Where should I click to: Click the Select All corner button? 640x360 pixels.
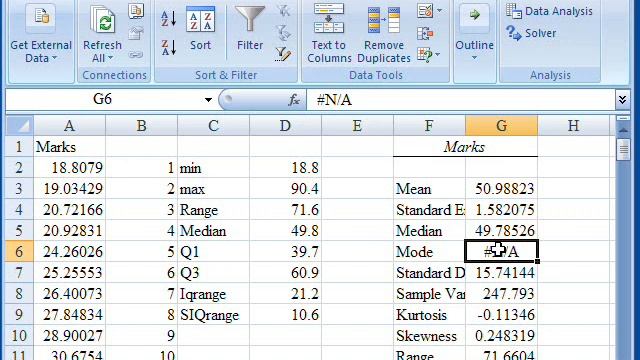coord(20,125)
